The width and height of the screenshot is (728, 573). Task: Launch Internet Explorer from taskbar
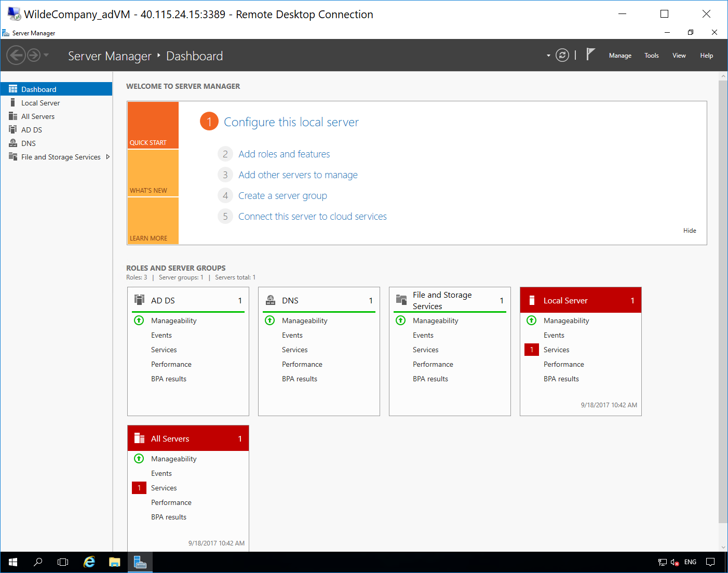[x=89, y=562]
